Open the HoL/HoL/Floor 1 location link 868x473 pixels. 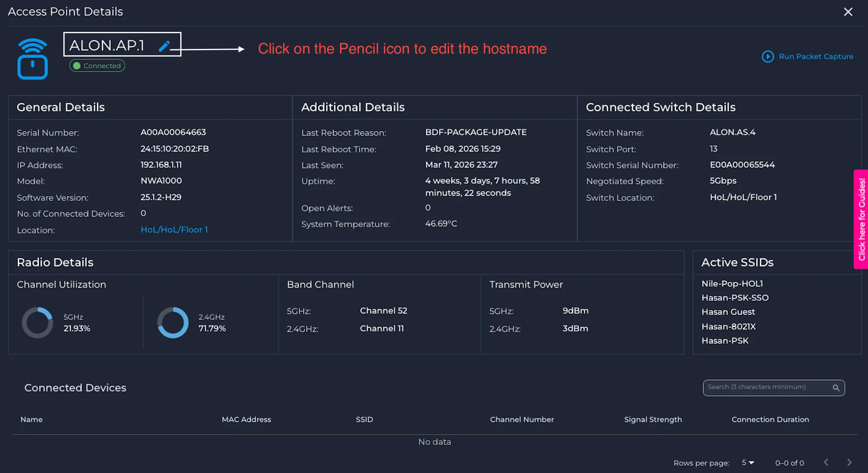point(174,230)
